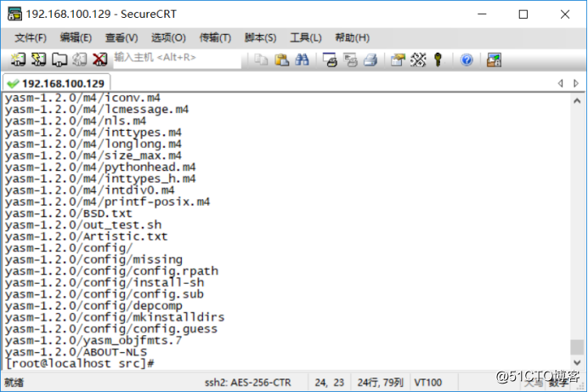Click tab scroll right arrow
Image resolution: width=588 pixels, height=392 pixels.
(x=576, y=82)
